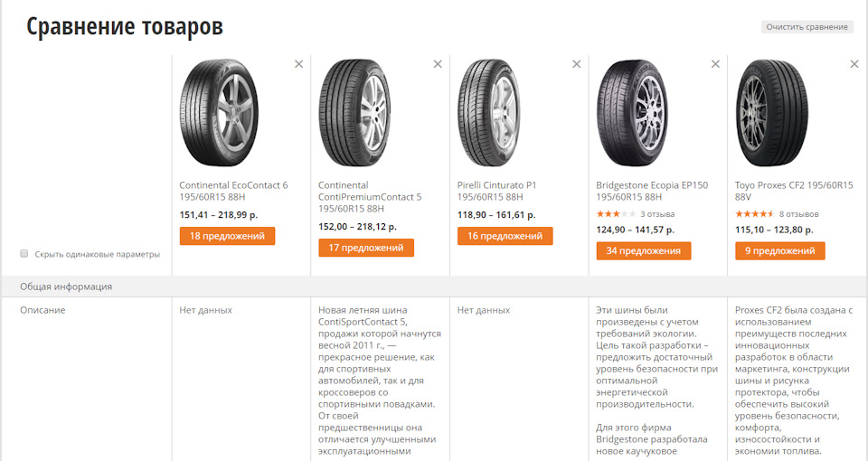Remove ContiPremiumContact 5 with its X icon
The image size is (868, 461).
[x=438, y=64]
